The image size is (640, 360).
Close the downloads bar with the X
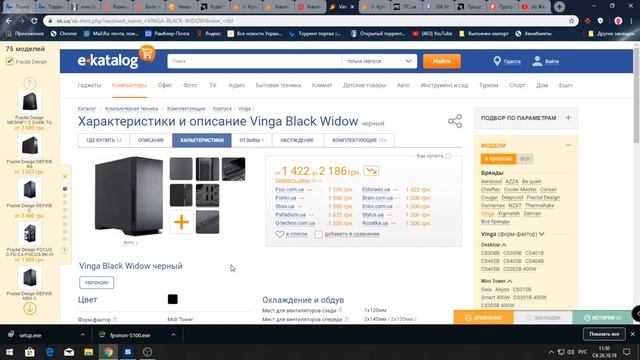click(633, 334)
